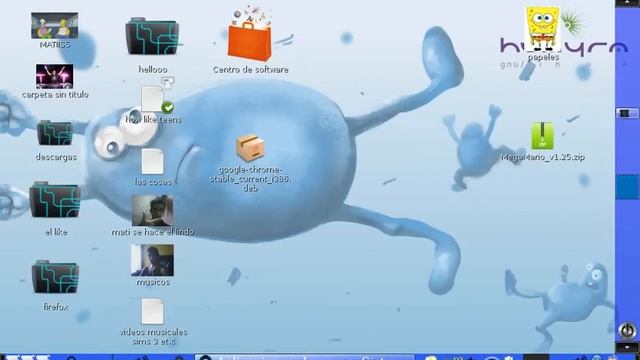Select the musicos thumbnail icon
This screenshot has width=640, height=360.
[x=152, y=260]
